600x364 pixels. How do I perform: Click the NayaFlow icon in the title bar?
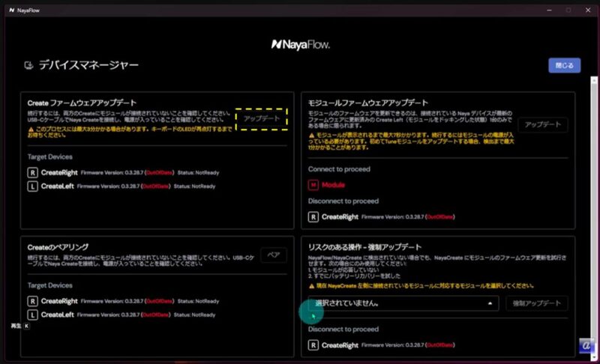(11, 10)
